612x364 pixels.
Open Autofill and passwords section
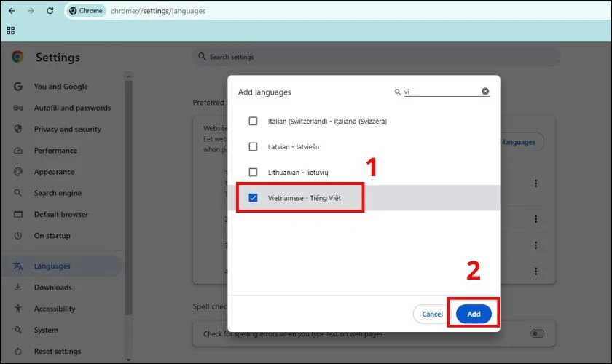pos(72,108)
